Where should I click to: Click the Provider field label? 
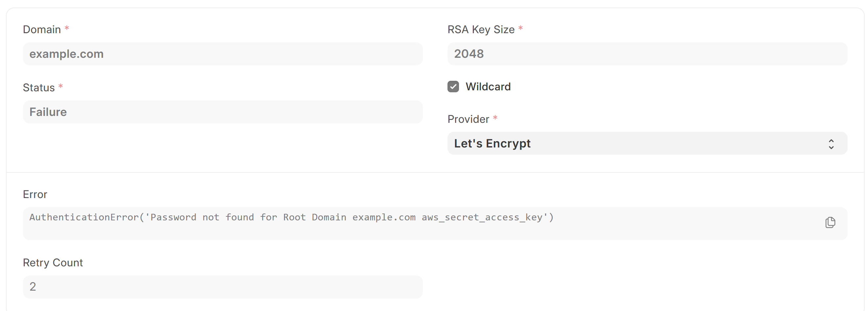468,119
